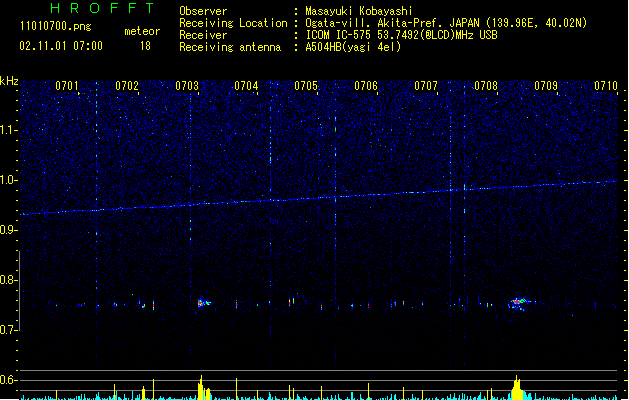Click the 0710 time marker
The width and height of the screenshot is (629, 400).
click(606, 86)
